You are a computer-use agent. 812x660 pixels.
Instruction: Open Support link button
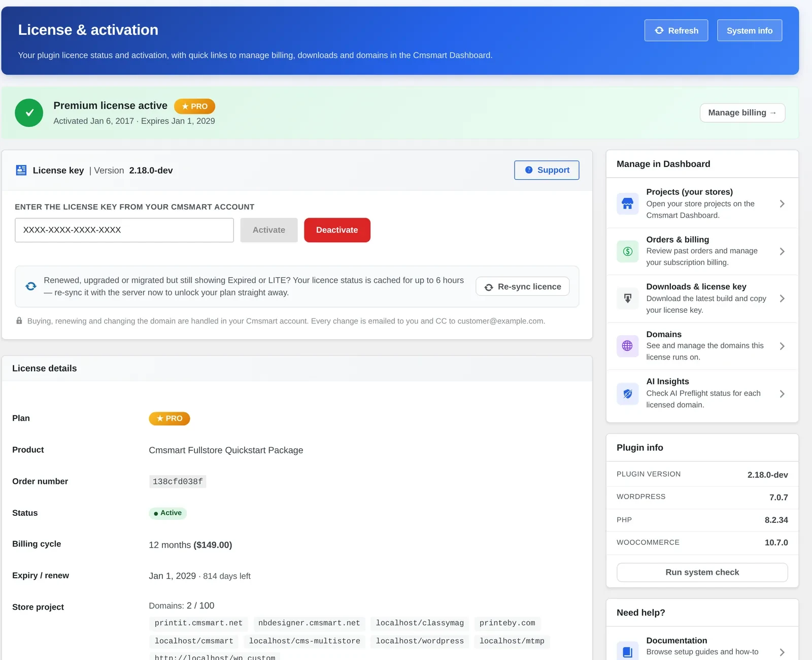(x=547, y=170)
